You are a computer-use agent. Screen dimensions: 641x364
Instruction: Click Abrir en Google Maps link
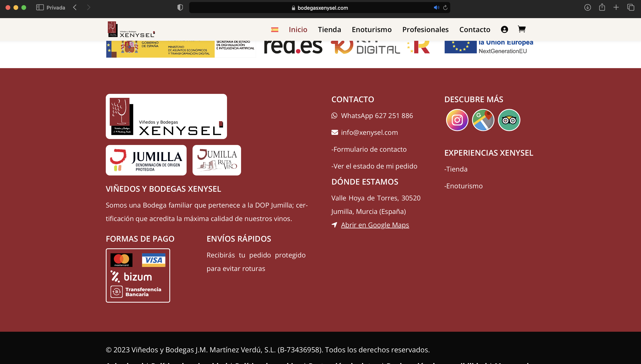coord(375,225)
